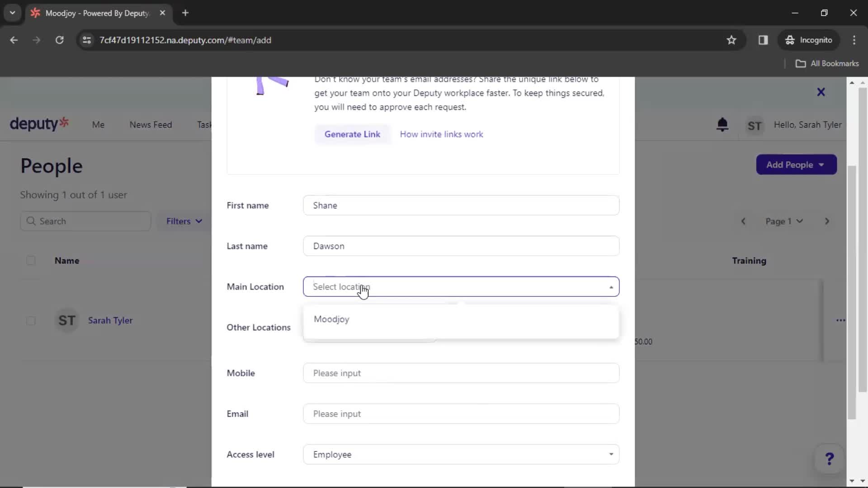Screen dimensions: 868x488
Task: Open the Add People dropdown button
Action: 796,165
